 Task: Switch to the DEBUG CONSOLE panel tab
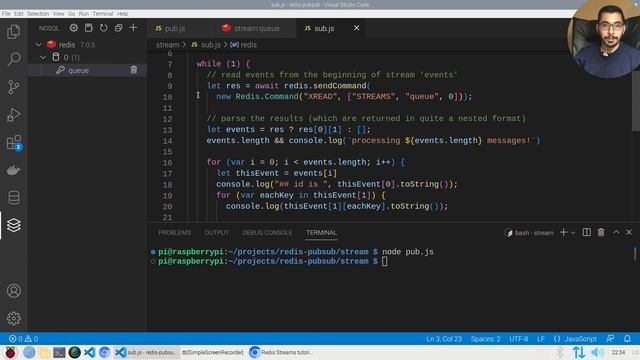click(x=267, y=233)
